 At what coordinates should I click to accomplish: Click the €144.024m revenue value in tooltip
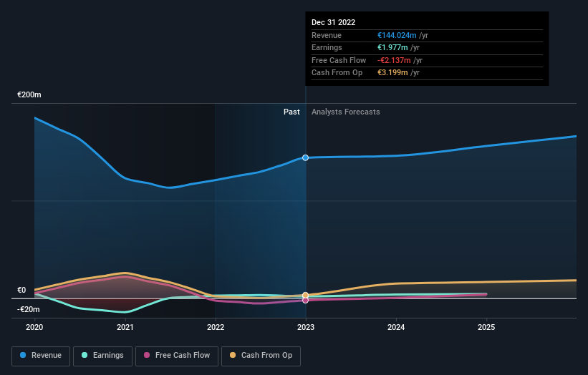coord(397,35)
